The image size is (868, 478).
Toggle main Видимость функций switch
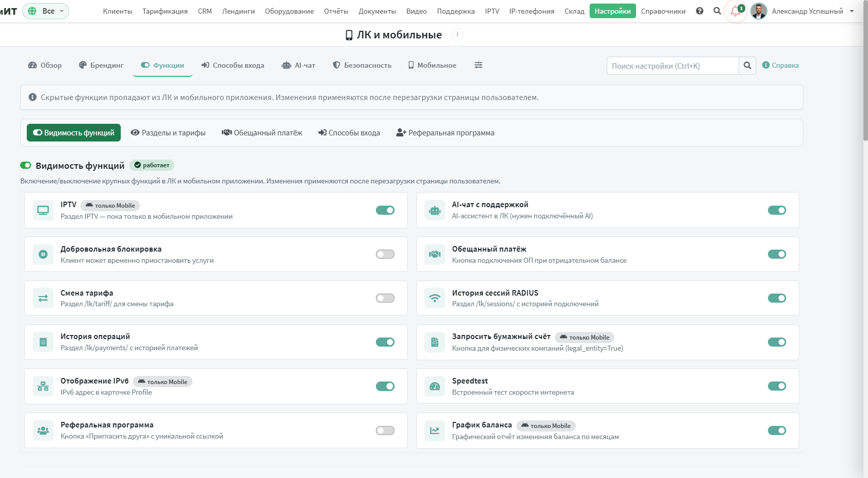(26, 165)
